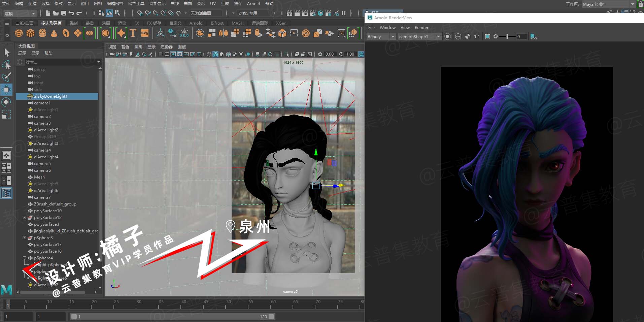The width and height of the screenshot is (644, 322).
Task: Click the outliner search input field
Action: click(x=60, y=62)
